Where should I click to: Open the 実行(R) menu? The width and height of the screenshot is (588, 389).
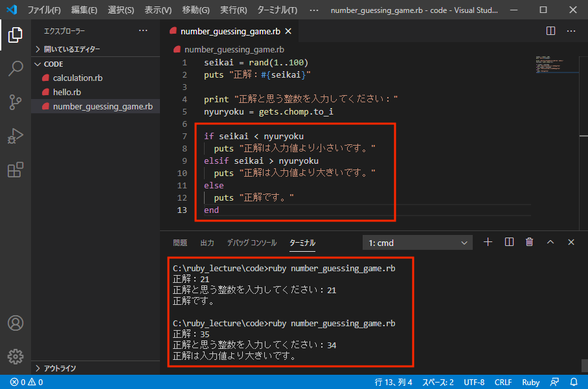tap(233, 10)
